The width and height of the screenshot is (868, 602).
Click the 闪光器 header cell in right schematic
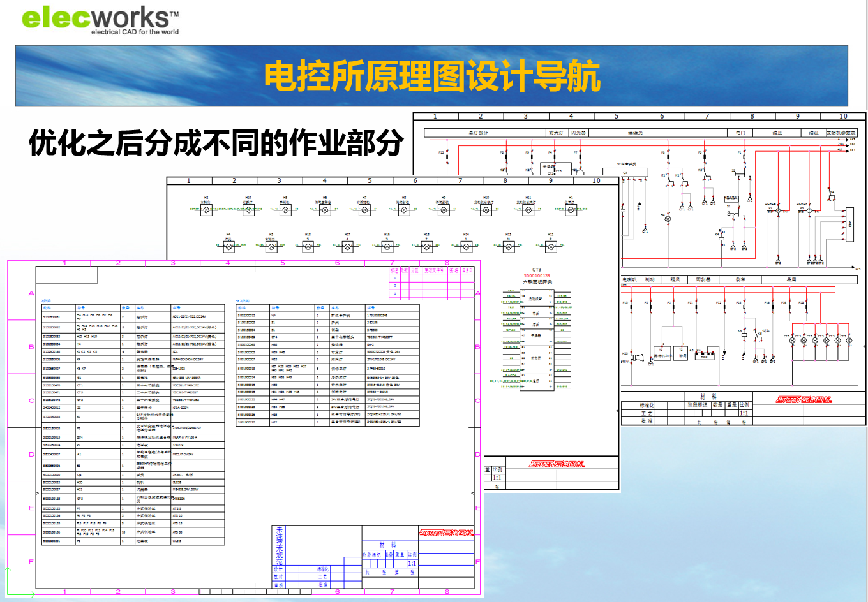pos(578,133)
